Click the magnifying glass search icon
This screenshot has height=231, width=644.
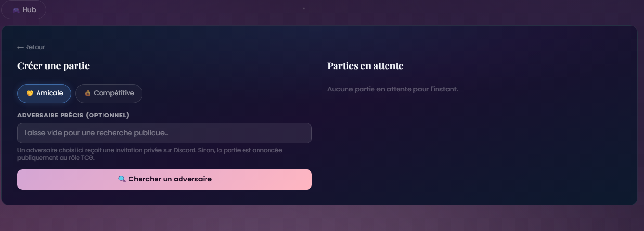tap(122, 179)
